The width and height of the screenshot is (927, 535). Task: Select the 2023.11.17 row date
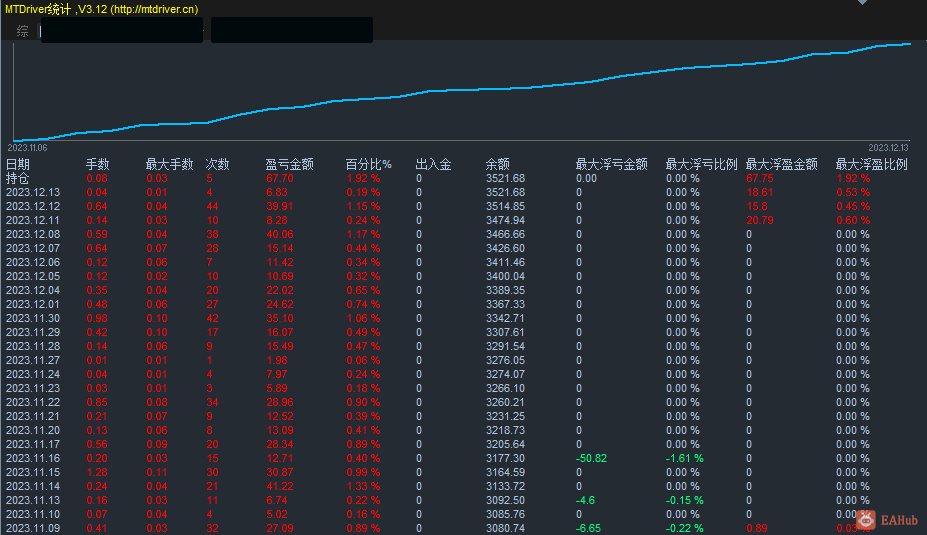pyautogui.click(x=33, y=444)
